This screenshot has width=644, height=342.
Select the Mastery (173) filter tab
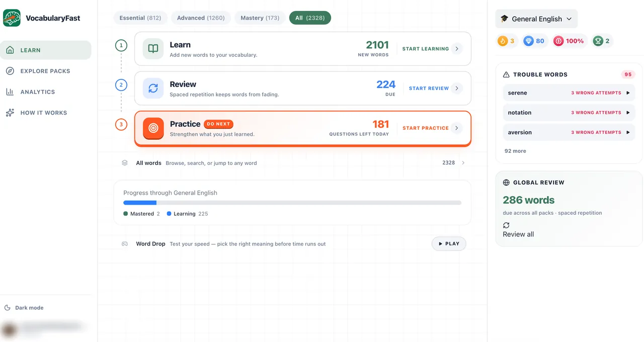260,18
